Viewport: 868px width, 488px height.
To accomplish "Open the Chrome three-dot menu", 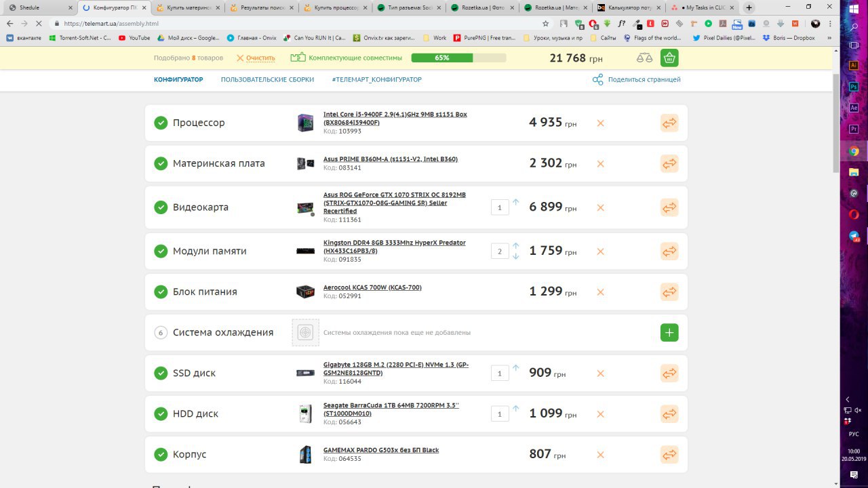I will coord(829,23).
